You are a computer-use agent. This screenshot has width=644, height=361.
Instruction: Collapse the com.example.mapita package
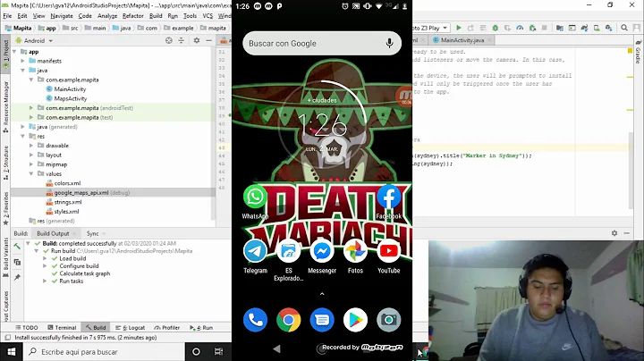pyautogui.click(x=31, y=80)
